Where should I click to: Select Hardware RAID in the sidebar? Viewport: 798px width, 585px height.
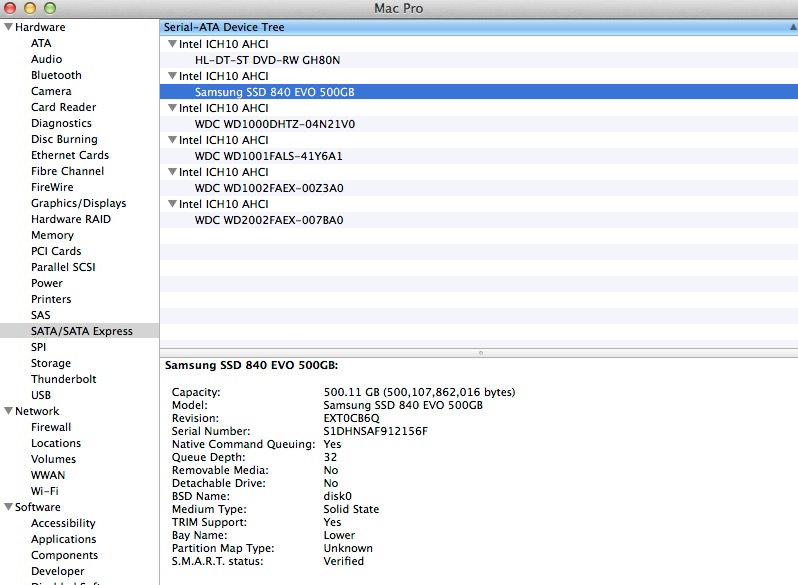point(71,219)
